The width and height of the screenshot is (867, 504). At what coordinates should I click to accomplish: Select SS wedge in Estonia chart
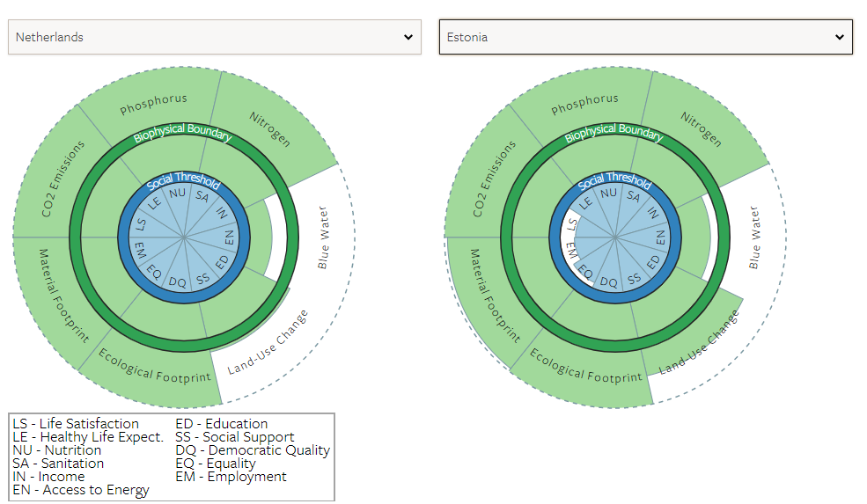click(635, 278)
